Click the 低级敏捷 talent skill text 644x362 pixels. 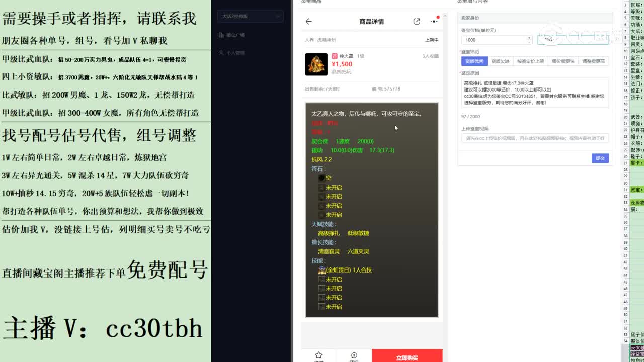pyautogui.click(x=358, y=233)
